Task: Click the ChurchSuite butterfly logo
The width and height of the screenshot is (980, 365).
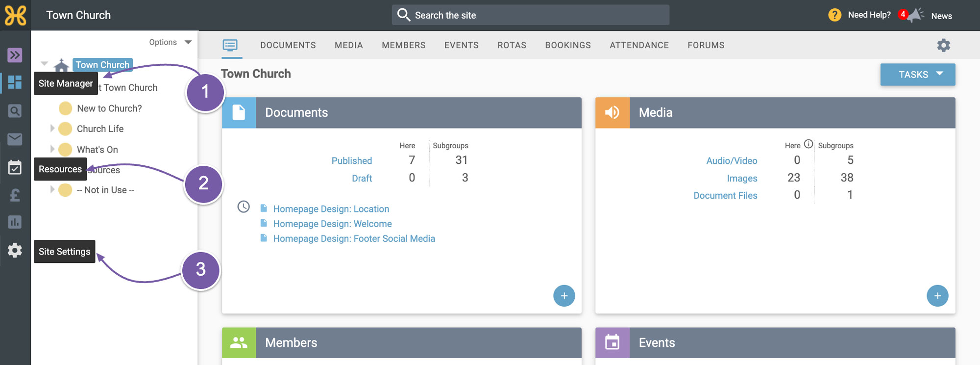Action: pos(15,15)
